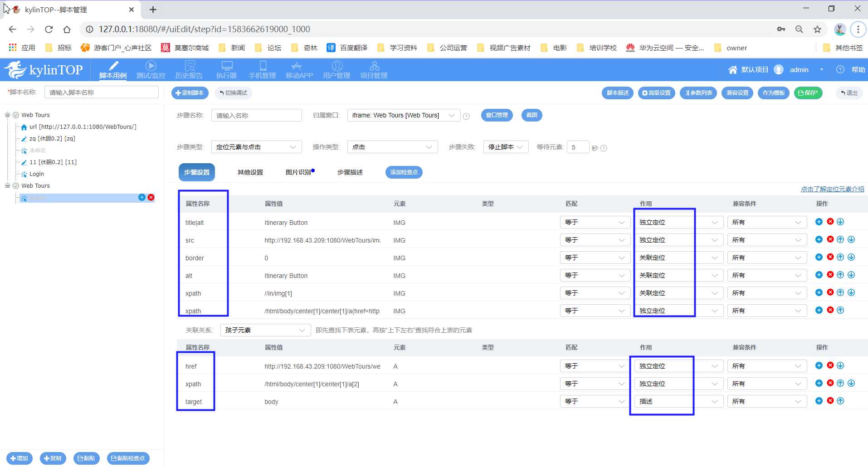Click the blue add icon on selected tree step
This screenshot has height=467, width=868.
[142, 197]
